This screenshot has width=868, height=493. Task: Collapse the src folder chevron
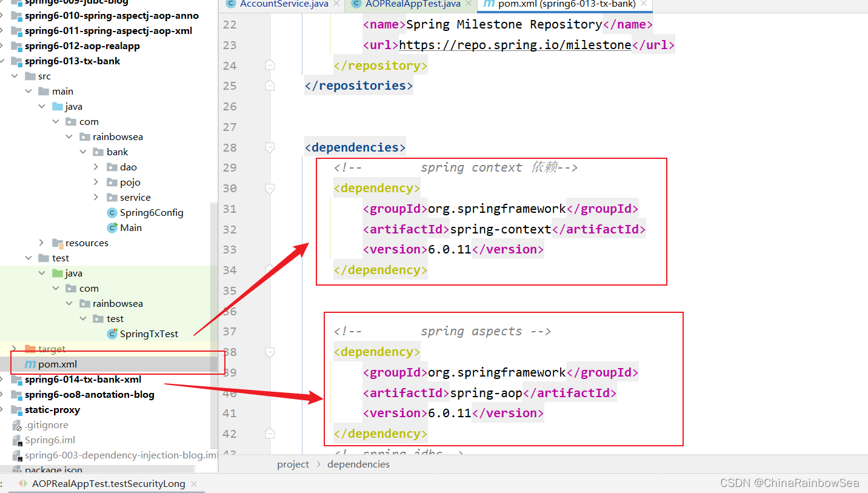pyautogui.click(x=15, y=76)
